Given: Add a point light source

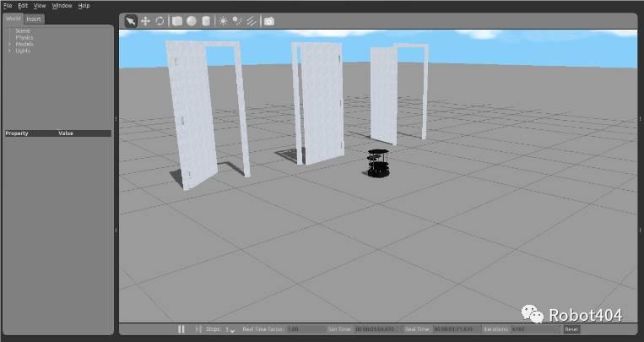Looking at the screenshot, I should click(223, 21).
